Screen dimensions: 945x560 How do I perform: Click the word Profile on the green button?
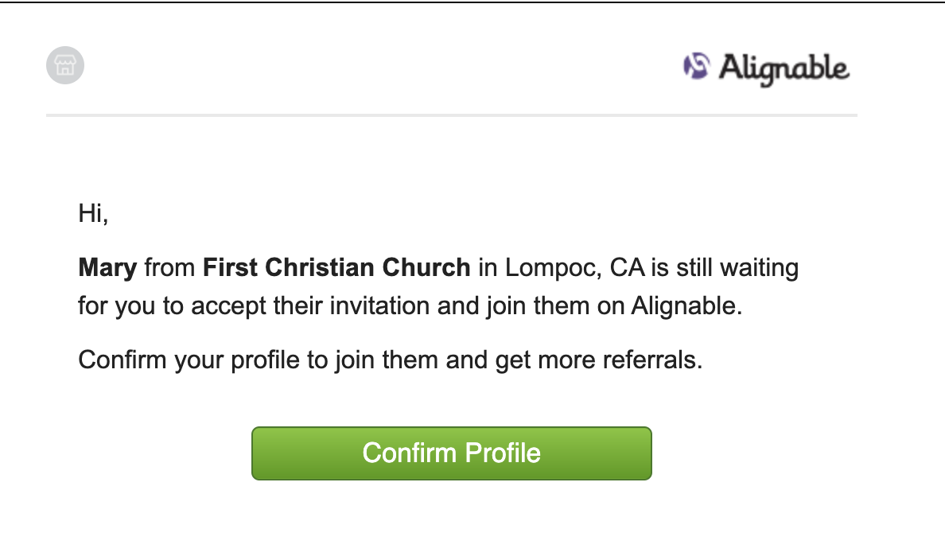click(503, 453)
